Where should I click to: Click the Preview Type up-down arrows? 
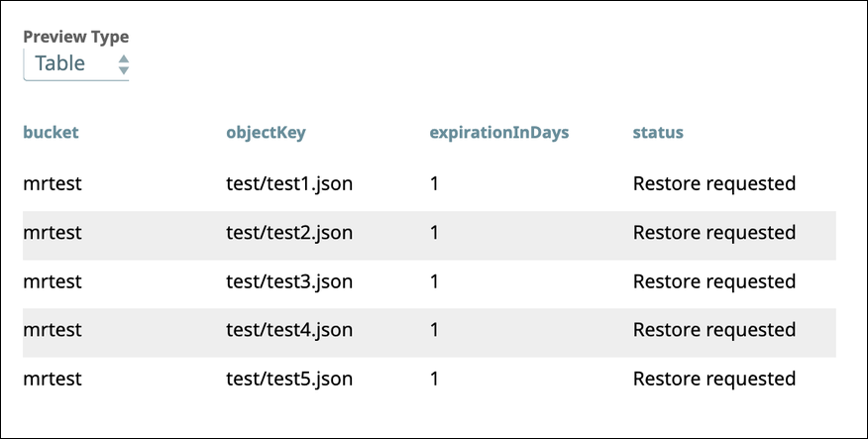click(x=123, y=64)
